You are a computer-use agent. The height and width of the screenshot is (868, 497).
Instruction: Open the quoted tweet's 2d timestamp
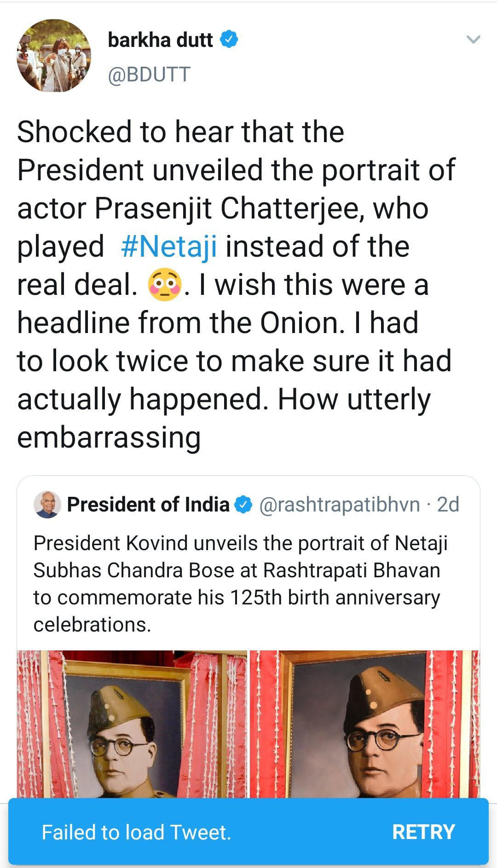coord(448,505)
